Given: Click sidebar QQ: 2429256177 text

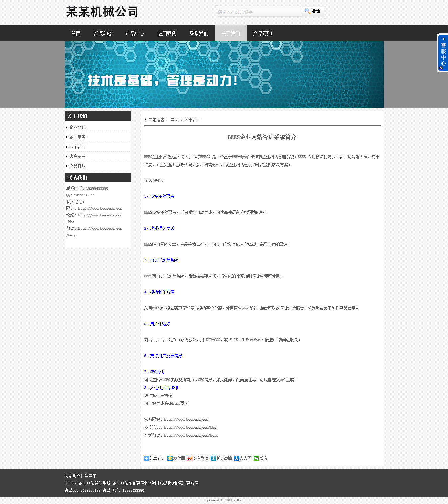Looking at the screenshot, I should (80, 195).
